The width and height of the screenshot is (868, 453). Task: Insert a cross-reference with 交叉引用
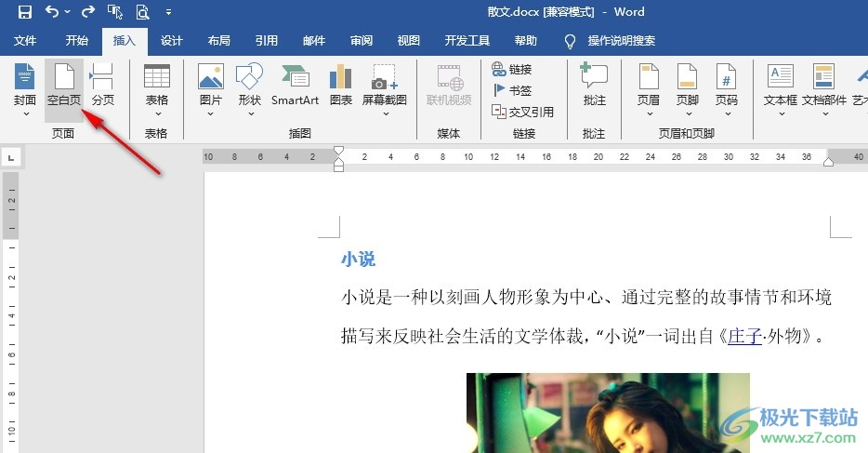point(522,112)
